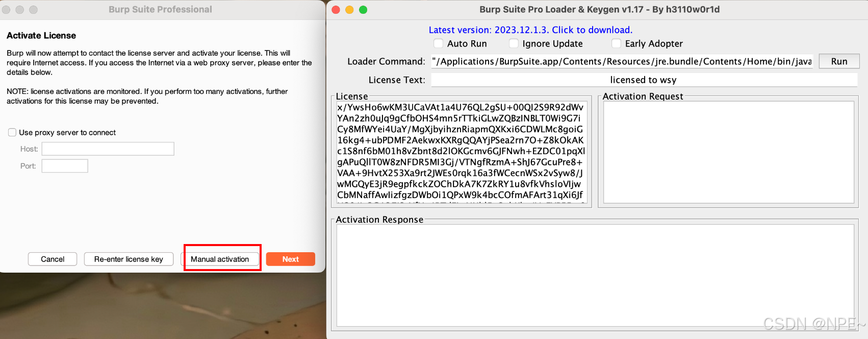Click the Burp Suite Professional window title
The height and width of the screenshot is (339, 868).
tap(160, 9)
